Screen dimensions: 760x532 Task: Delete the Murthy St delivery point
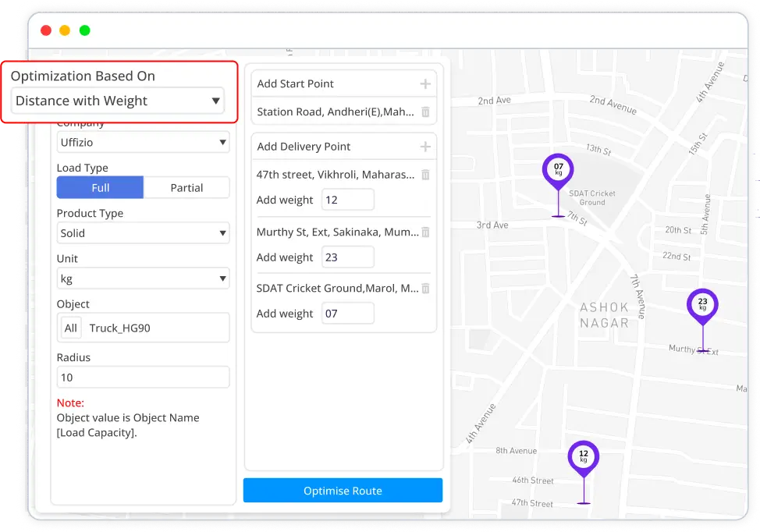[425, 232]
